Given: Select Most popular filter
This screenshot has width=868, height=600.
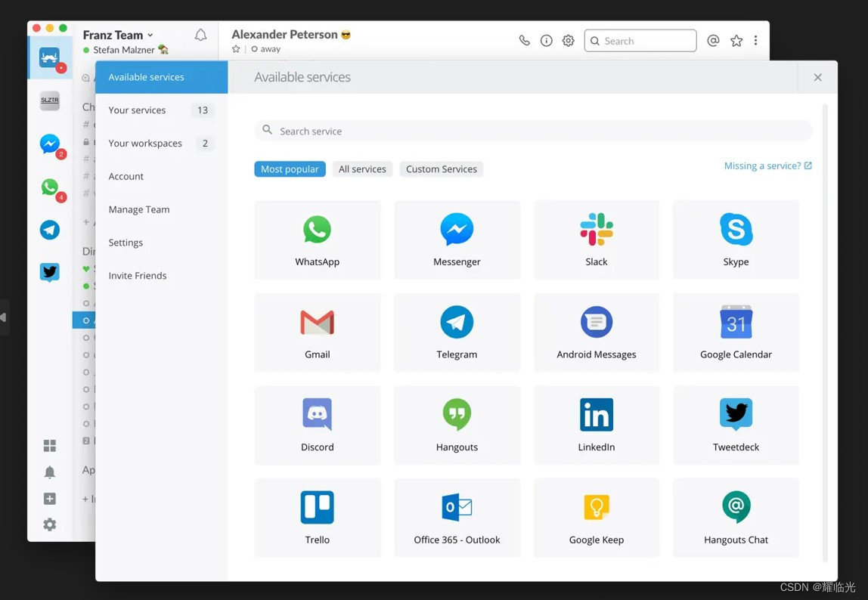Looking at the screenshot, I should click(290, 169).
